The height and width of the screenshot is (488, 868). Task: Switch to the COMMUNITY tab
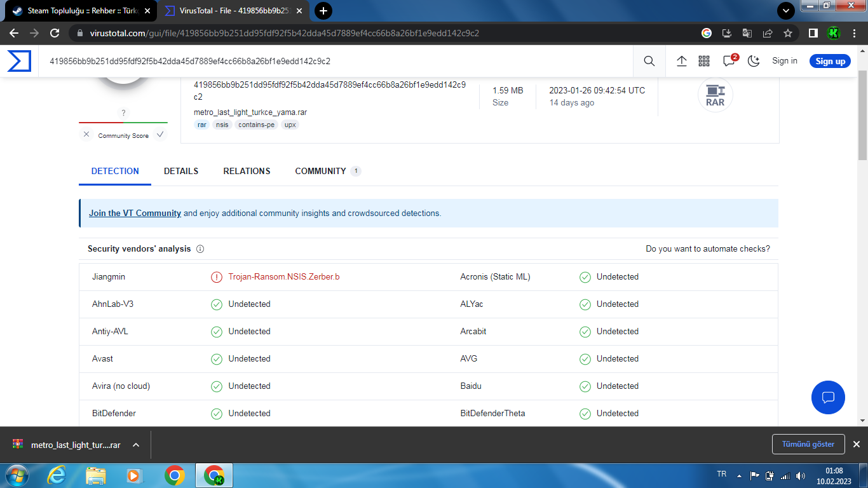point(328,171)
